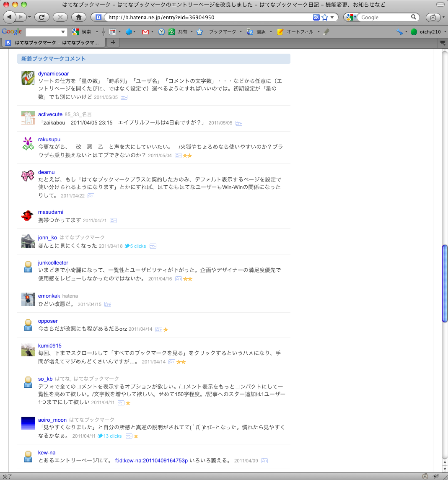The width and height of the screenshot is (448, 480).
Task: Click jonn_ko's avatar thumbnail
Action: [x=28, y=241]
